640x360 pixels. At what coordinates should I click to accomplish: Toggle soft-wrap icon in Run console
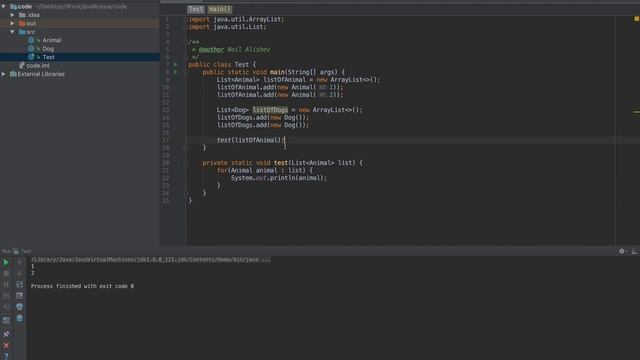19,284
